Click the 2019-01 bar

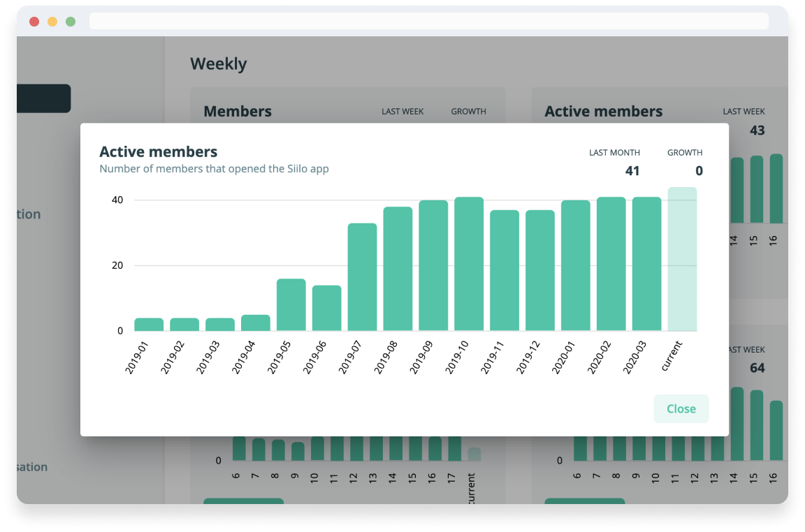click(x=149, y=325)
